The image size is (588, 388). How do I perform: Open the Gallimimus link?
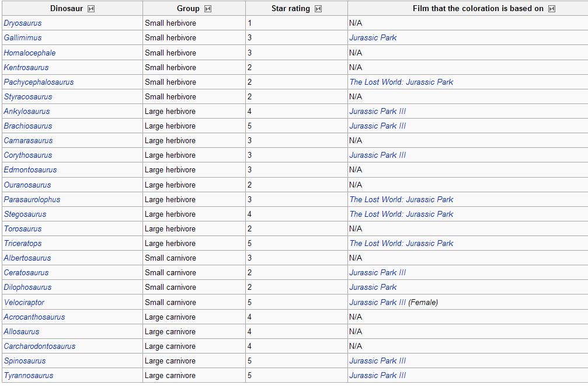pyautogui.click(x=23, y=38)
